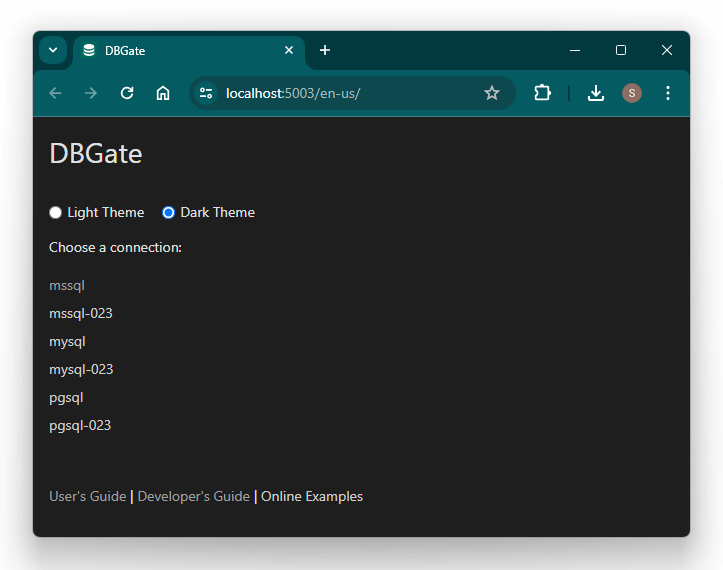This screenshot has height=570, width=723.
Task: Minimize the browser window
Action: click(575, 50)
